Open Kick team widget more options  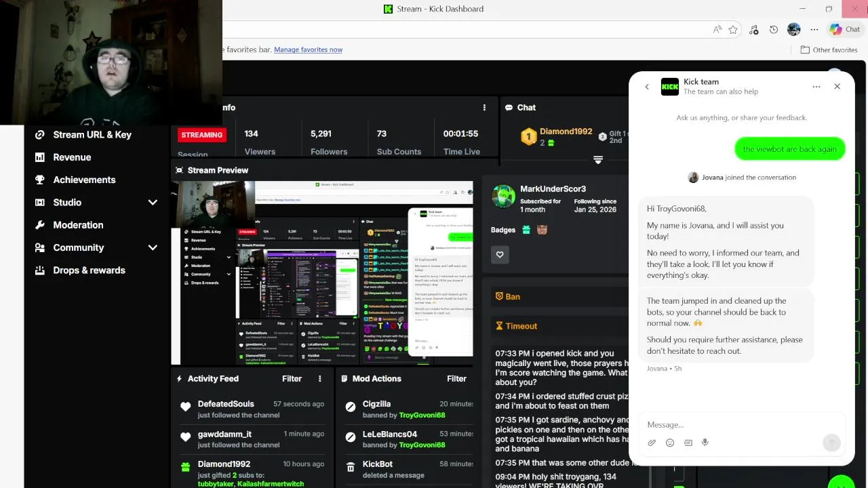point(816,87)
